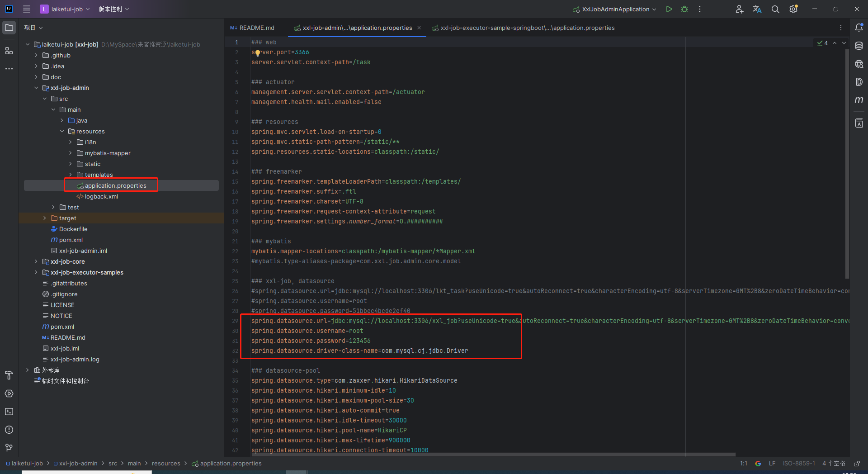Open the Git tool window icon

coord(9,448)
